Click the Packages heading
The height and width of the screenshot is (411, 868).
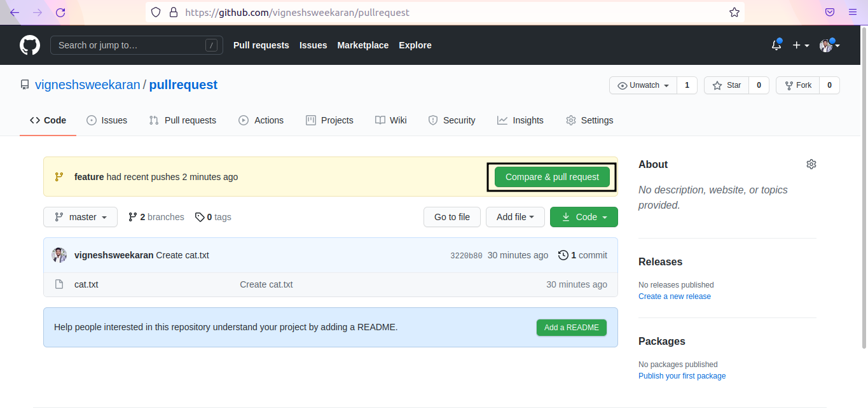(662, 341)
